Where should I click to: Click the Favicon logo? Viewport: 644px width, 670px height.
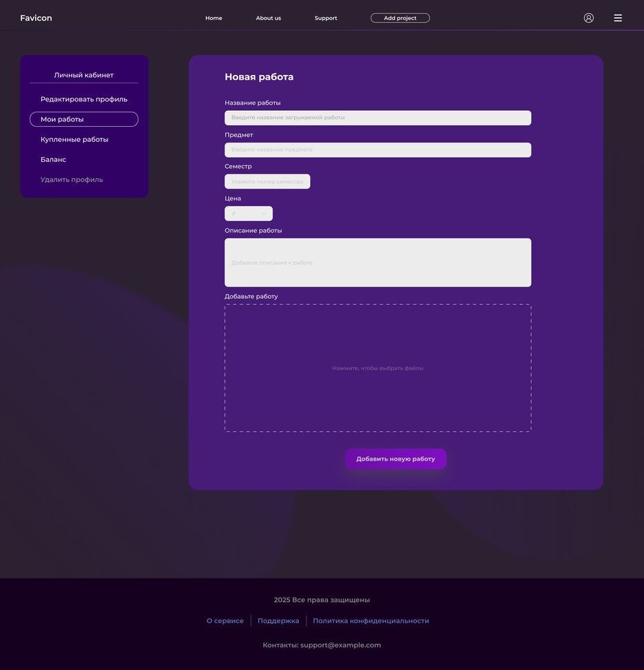click(36, 18)
